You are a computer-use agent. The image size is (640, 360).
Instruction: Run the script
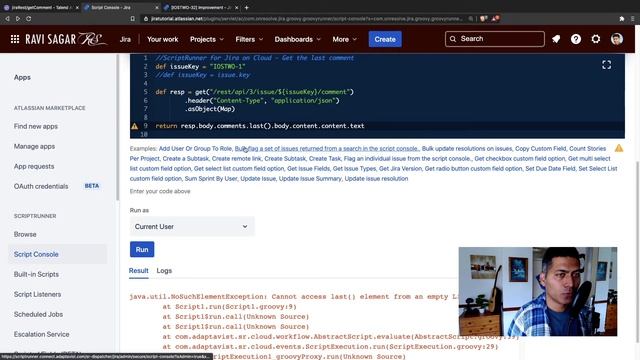click(x=142, y=249)
